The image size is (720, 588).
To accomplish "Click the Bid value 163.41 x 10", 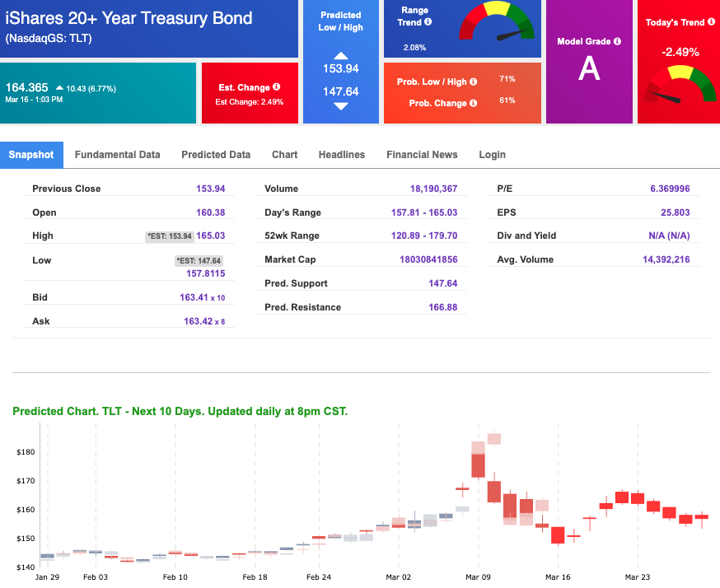I will [x=203, y=297].
